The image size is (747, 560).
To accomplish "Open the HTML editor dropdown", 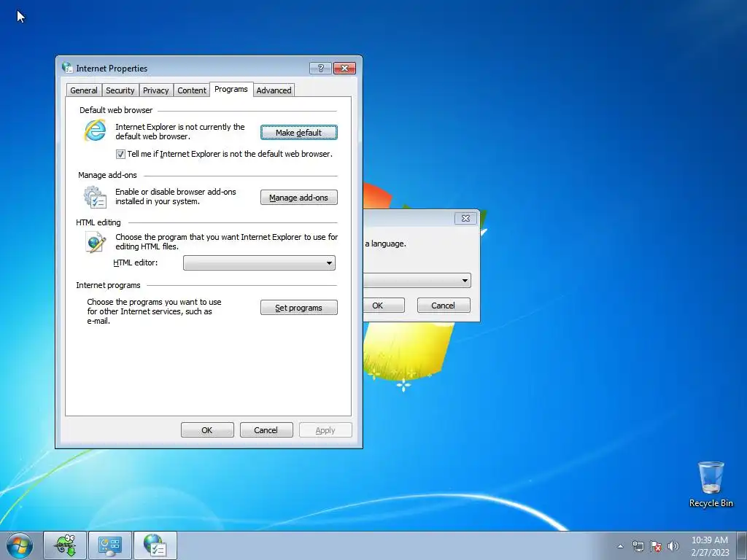I will click(259, 262).
